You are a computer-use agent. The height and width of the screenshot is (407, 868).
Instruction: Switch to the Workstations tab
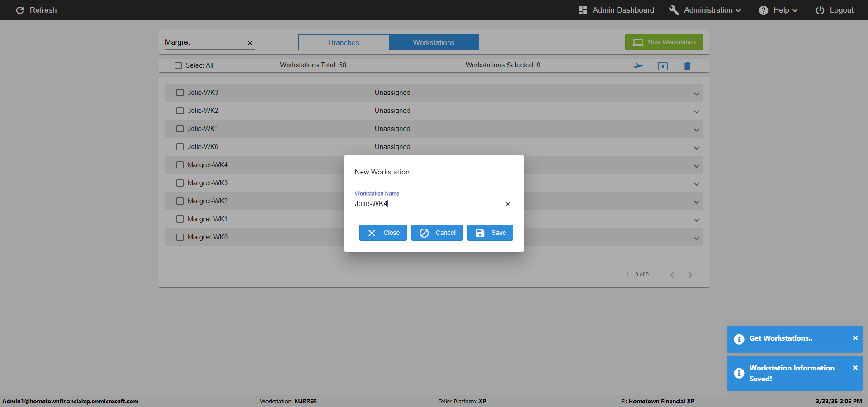tap(434, 42)
